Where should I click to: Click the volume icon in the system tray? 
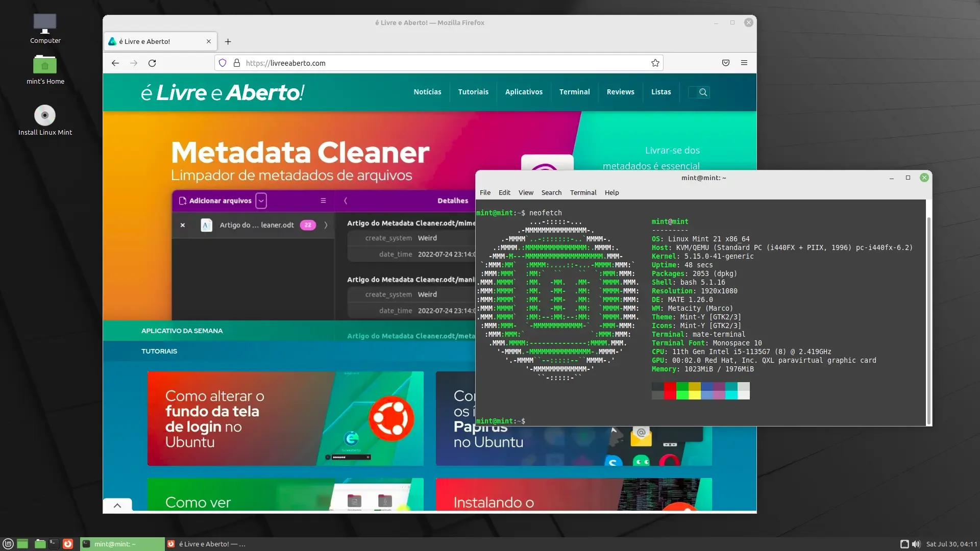click(916, 544)
